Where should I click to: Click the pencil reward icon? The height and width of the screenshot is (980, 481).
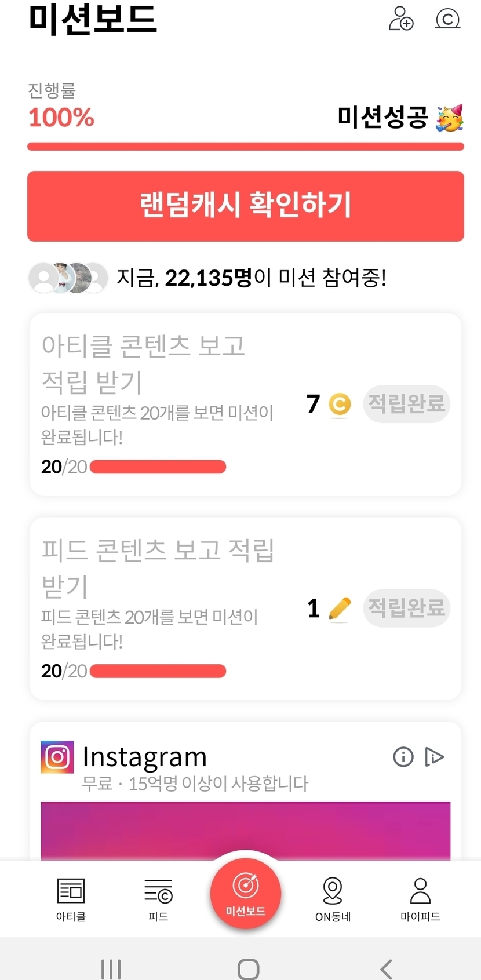tap(340, 609)
